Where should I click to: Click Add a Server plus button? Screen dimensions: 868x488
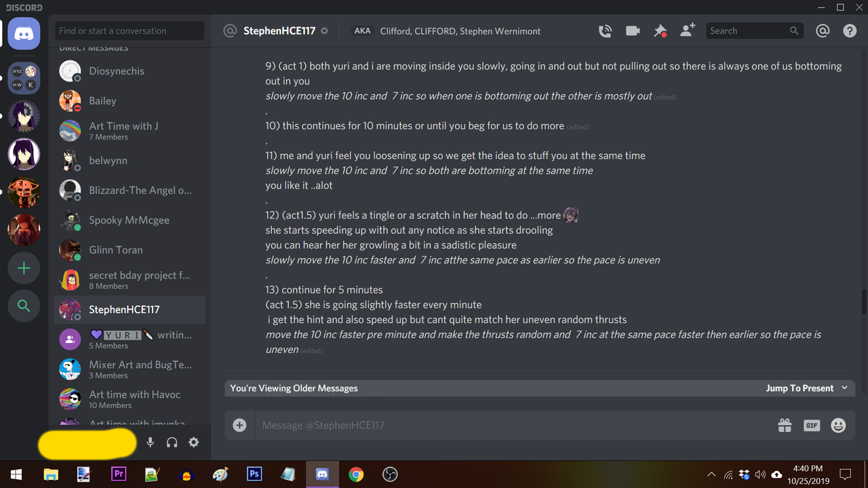coord(24,268)
